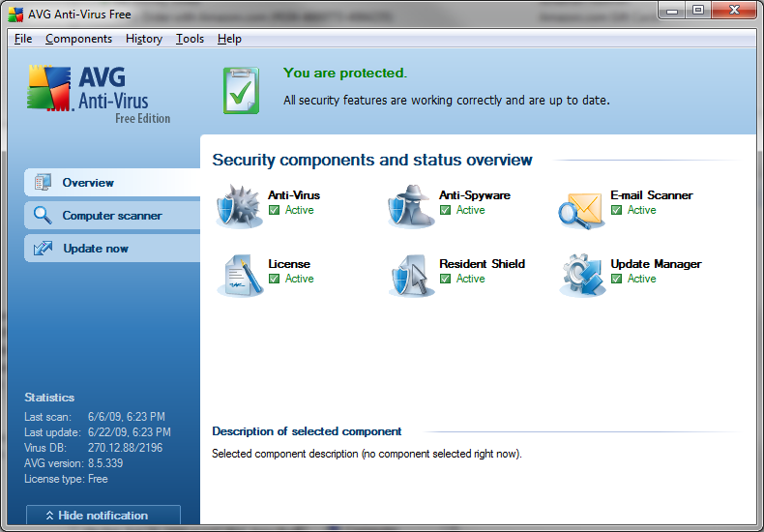Select the Resident Shield component title
Screen dimensions: 764x532
pyautogui.click(x=482, y=263)
